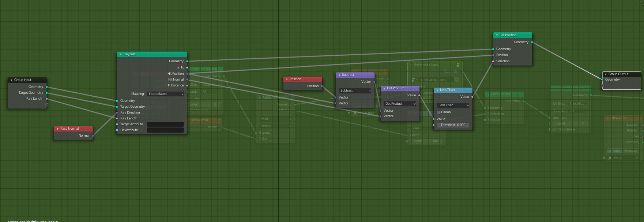Collapse the Raycast node
Viewport: 644px width, 222px height.
pyautogui.click(x=121, y=54)
